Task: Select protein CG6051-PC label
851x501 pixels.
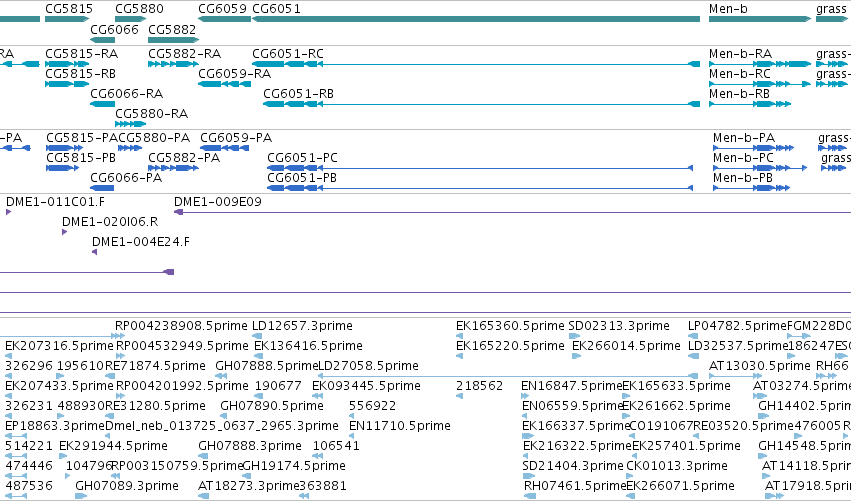Action: coord(302,158)
